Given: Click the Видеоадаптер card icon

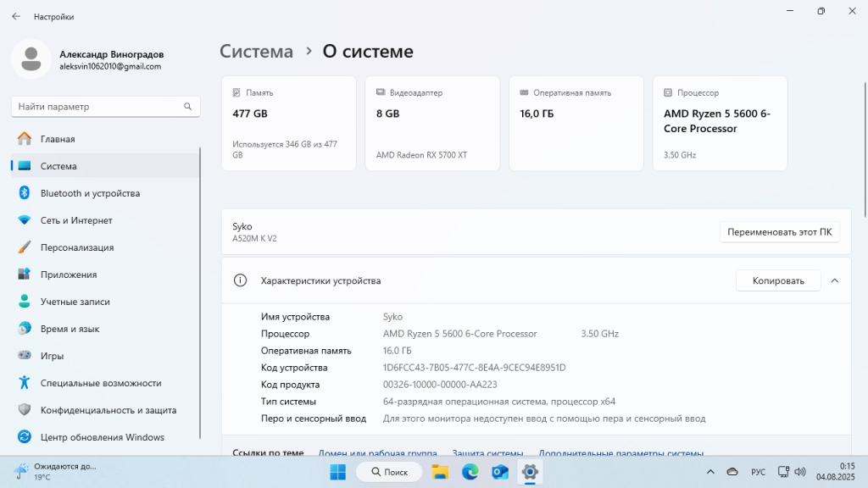Looking at the screenshot, I should click(381, 92).
